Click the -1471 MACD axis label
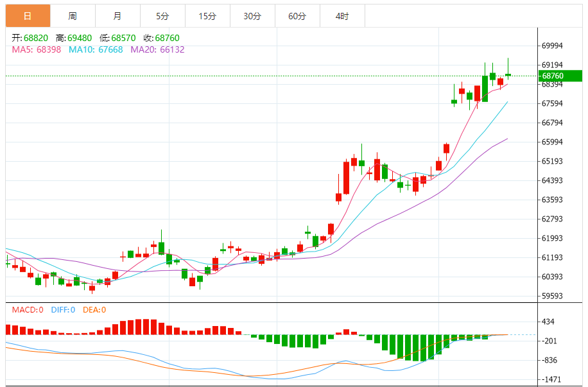 [551, 379]
